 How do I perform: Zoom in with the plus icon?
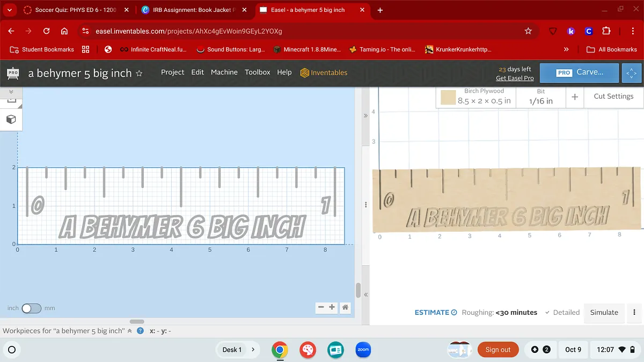[x=332, y=307]
